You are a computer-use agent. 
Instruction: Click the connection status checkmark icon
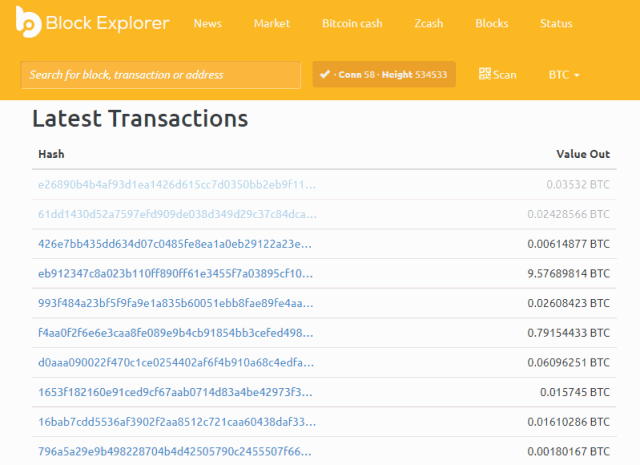pyautogui.click(x=325, y=74)
